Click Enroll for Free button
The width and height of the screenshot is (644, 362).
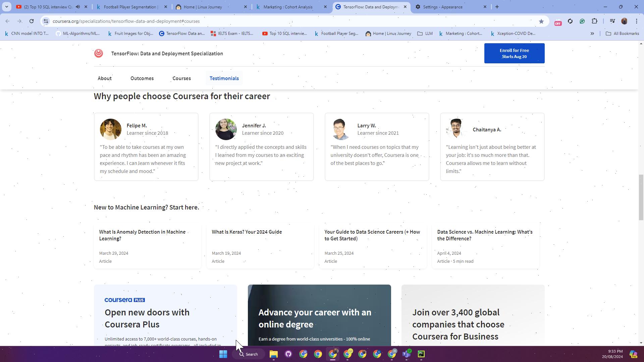514,53
